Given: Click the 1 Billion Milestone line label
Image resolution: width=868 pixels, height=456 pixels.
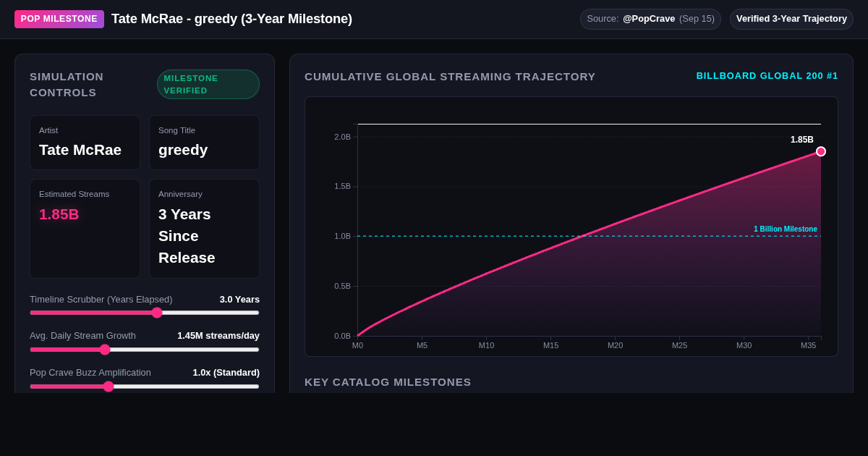Looking at the screenshot, I should point(786,229).
